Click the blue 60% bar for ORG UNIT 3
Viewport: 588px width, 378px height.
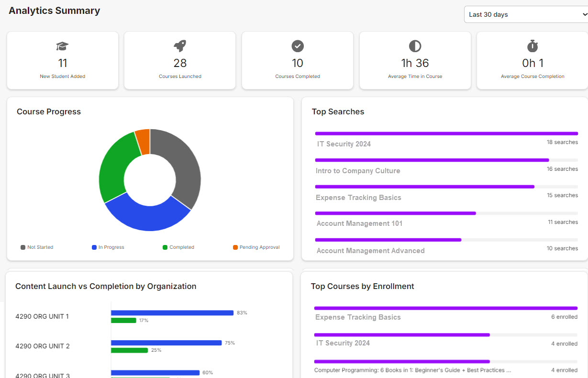(155, 372)
